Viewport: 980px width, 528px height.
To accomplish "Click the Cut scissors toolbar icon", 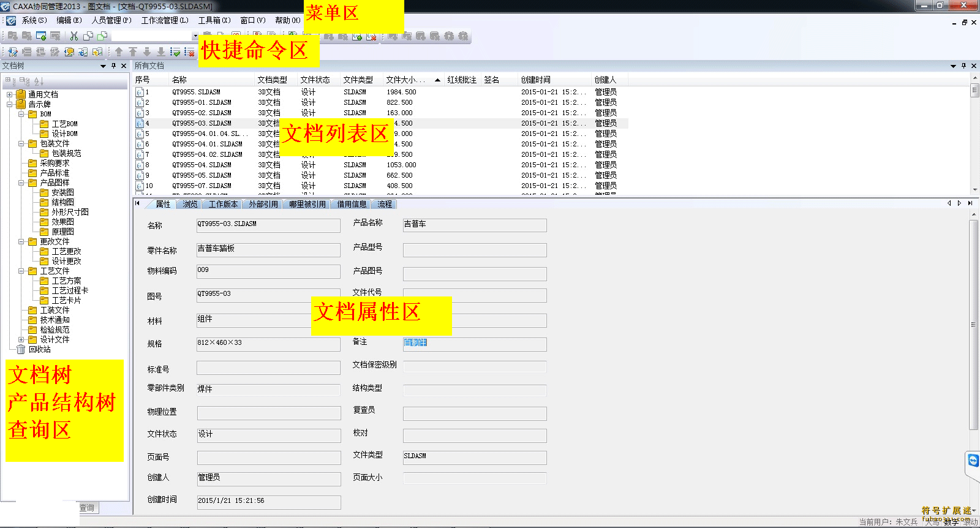I will 74,36.
